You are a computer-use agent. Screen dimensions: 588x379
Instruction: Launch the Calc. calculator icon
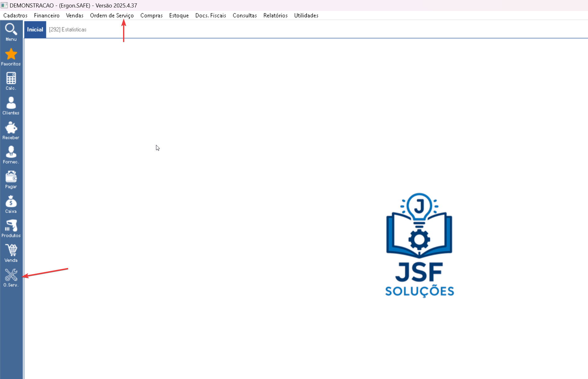click(11, 81)
